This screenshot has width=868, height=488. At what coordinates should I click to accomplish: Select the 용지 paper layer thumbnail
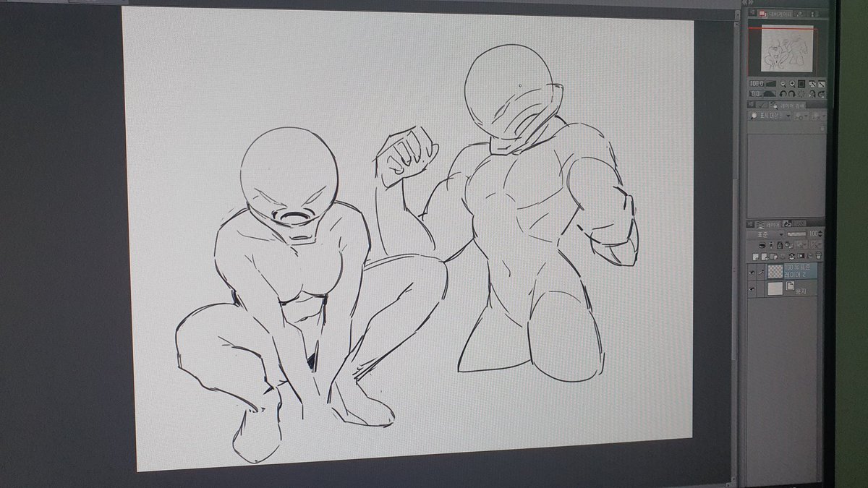pyautogui.click(x=775, y=288)
